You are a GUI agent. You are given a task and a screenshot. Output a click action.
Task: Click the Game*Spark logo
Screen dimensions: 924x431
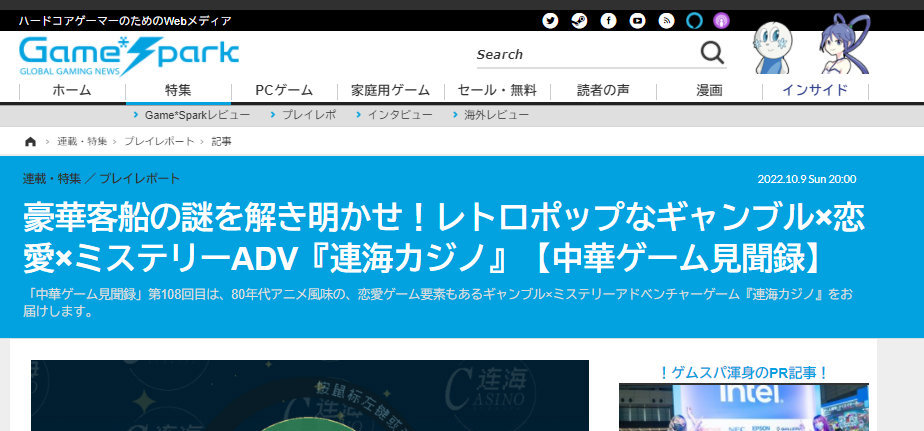129,56
